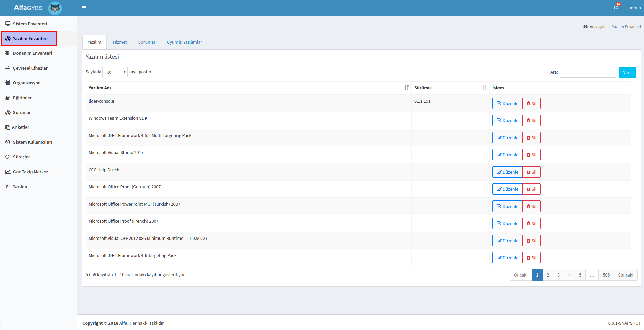The height and width of the screenshot is (330, 644).
Task: Open Organizasyon sidebar section
Action: click(x=38, y=83)
